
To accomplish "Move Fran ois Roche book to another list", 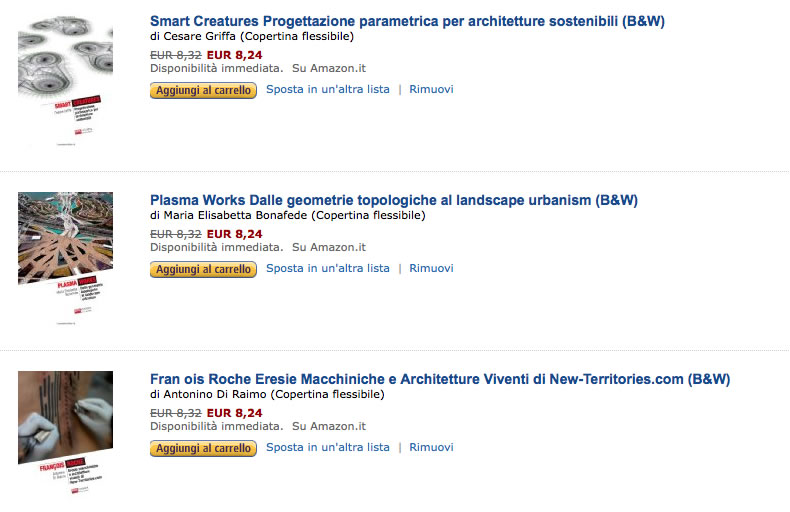I will [x=327, y=447].
